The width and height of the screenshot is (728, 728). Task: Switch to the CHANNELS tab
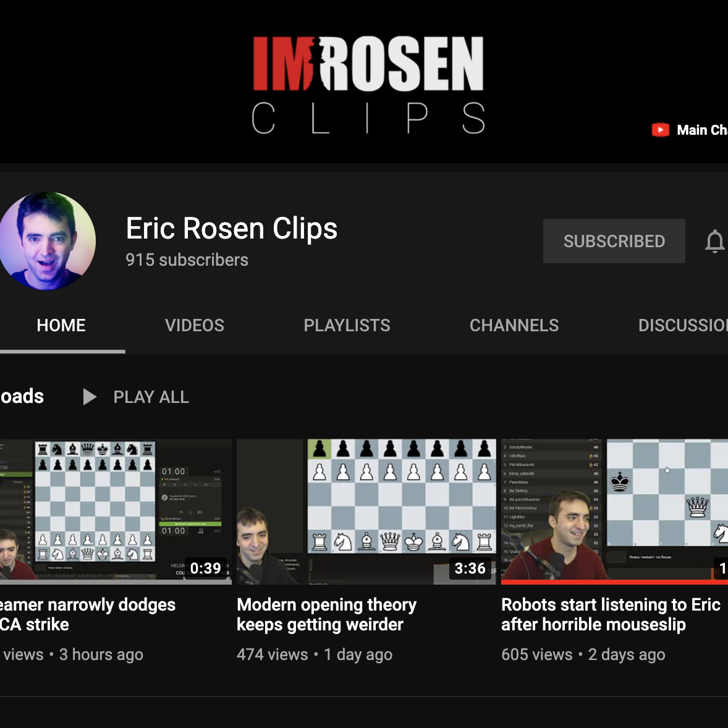pos(514,326)
